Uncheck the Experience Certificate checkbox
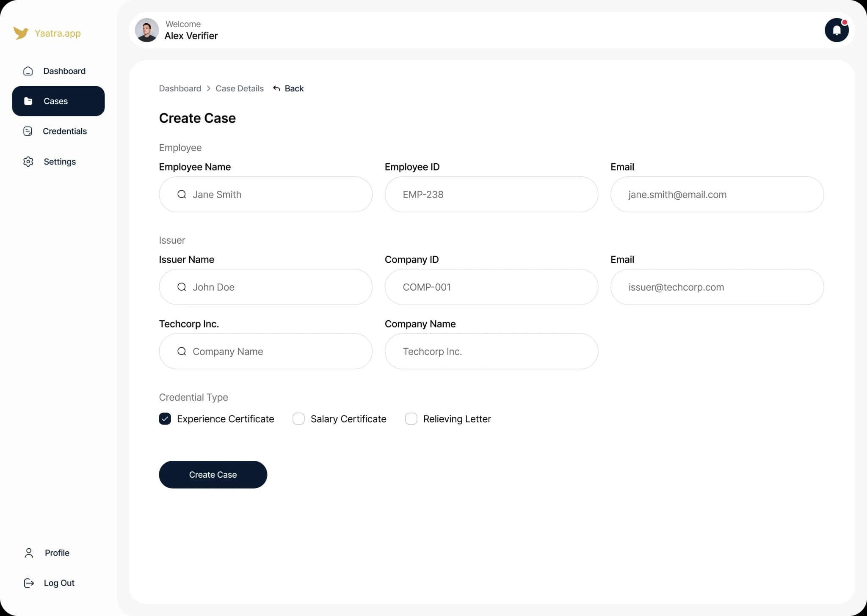 click(x=165, y=419)
